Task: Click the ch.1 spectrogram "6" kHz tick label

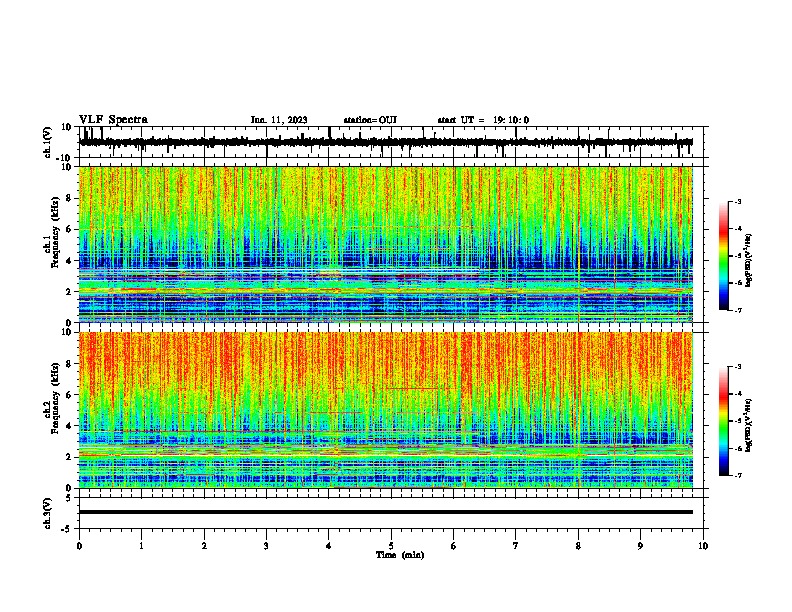Action: click(69, 230)
